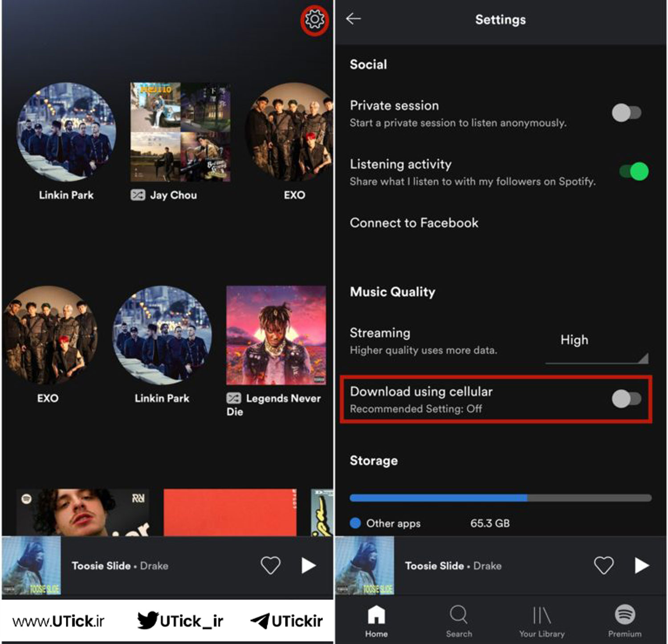Click the 'Social' section heading
Image resolution: width=668 pixels, height=644 pixels.
pos(368,64)
